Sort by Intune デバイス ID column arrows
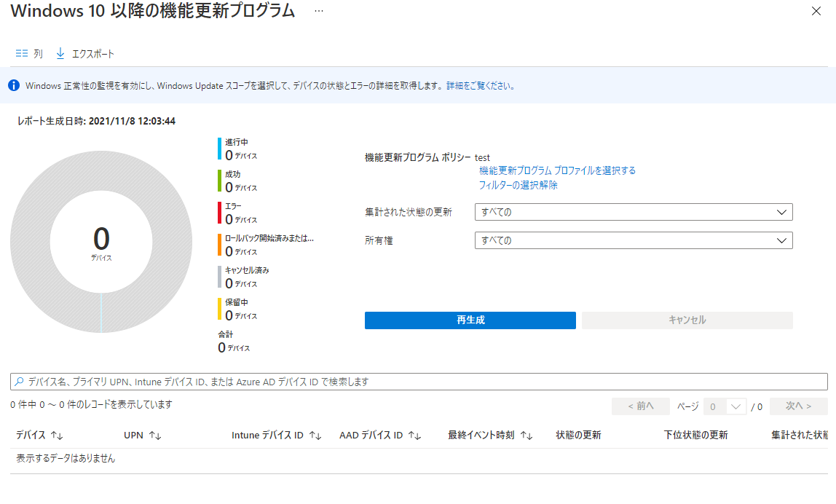The image size is (836, 504). pos(315,436)
